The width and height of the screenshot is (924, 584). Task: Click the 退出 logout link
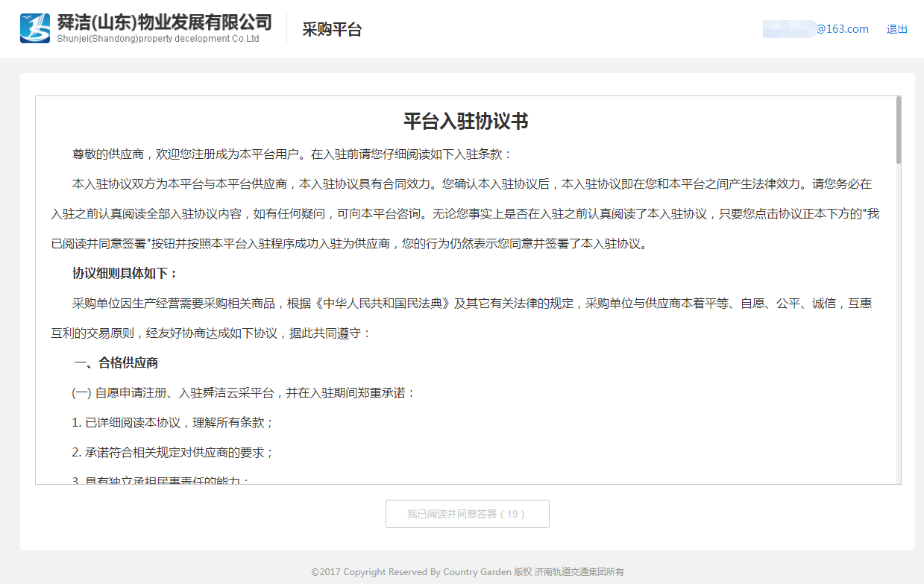pyautogui.click(x=897, y=29)
